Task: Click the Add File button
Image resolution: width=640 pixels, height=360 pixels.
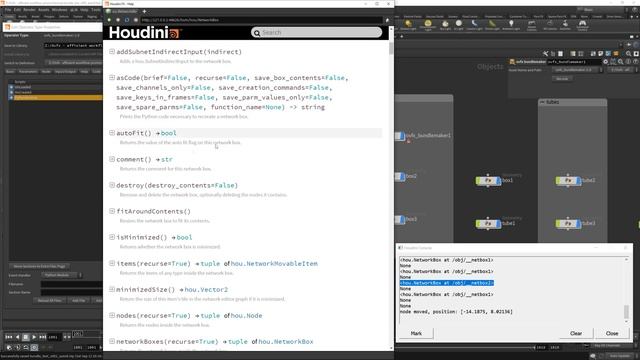Action: click(x=78, y=300)
